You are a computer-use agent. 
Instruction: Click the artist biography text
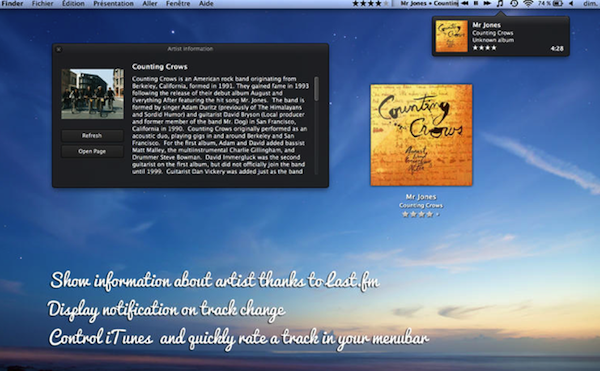pyautogui.click(x=220, y=125)
